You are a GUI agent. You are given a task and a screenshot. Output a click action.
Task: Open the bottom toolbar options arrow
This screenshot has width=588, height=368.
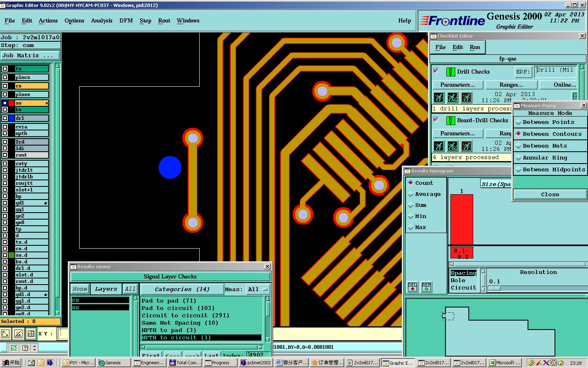tap(34, 348)
